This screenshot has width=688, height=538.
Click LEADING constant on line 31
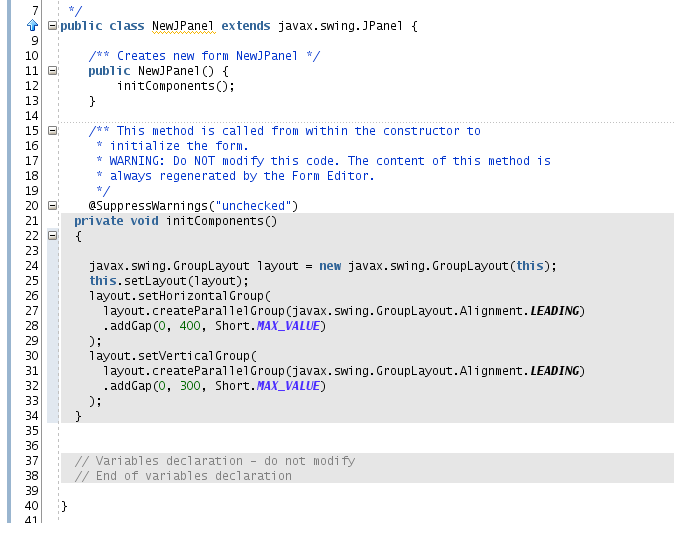tap(555, 371)
